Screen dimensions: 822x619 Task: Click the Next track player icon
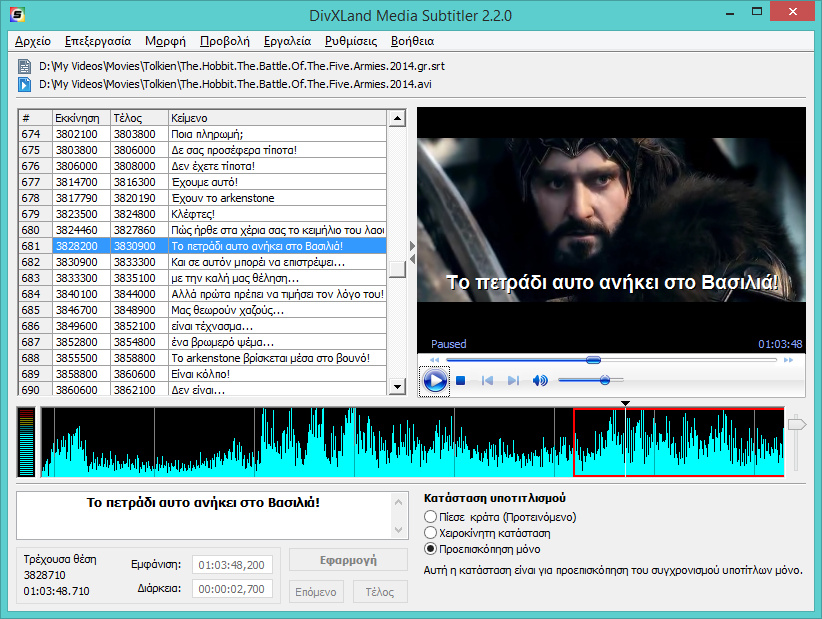coord(513,381)
